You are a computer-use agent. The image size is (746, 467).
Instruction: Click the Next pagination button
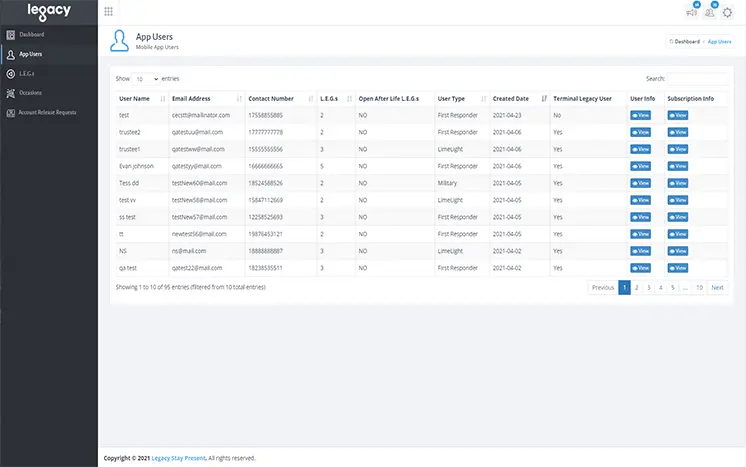(717, 287)
